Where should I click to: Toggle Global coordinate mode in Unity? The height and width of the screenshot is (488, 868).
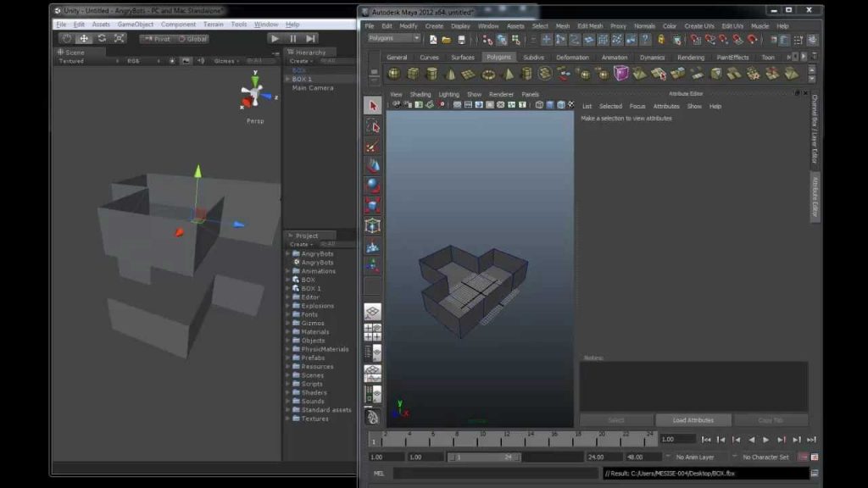coord(192,39)
